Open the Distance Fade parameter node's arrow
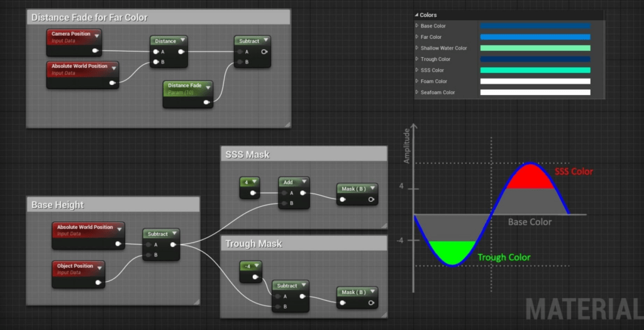The image size is (644, 330). pyautogui.click(x=208, y=87)
